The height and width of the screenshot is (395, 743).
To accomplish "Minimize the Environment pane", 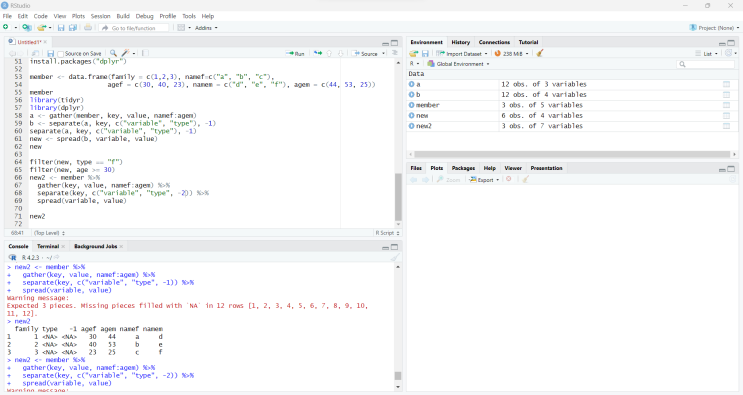I will click(722, 43).
